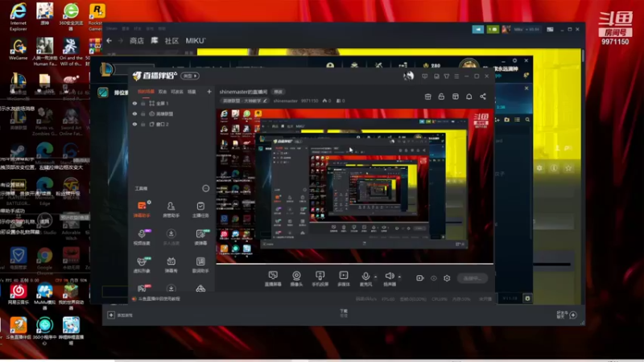Toggle visibility of the 窗口 2 source
The image size is (644, 362).
(134, 124)
